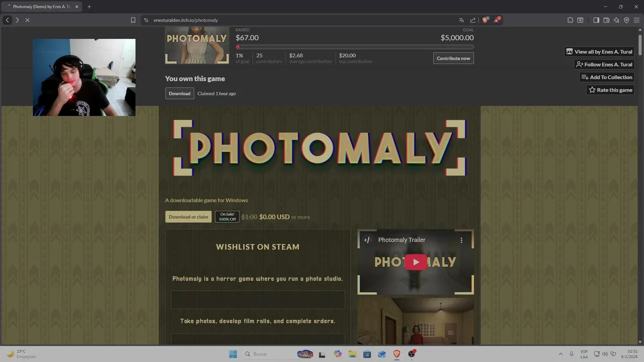Click the 'Claimed 1 hour ago' text
This screenshot has height=362, width=644.
[216, 94]
